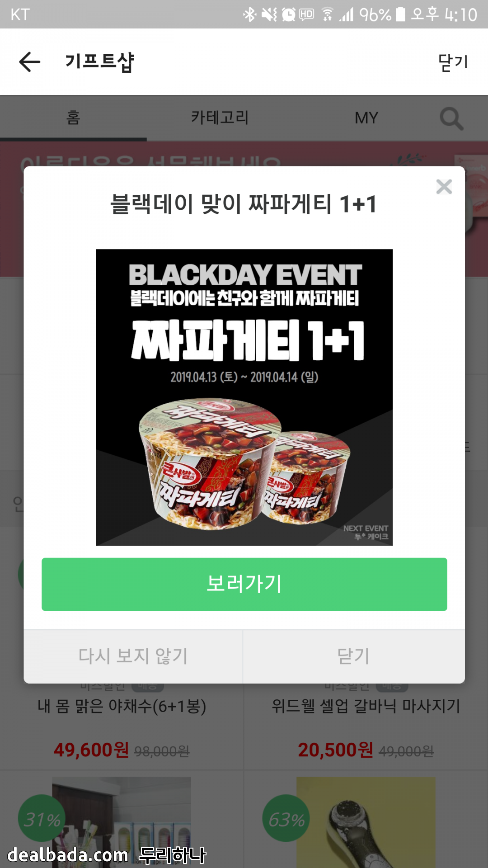This screenshot has width=488, height=868.
Task: Open 위드웰 셀업 갈바닉 마사지기 product
Action: coord(366,706)
